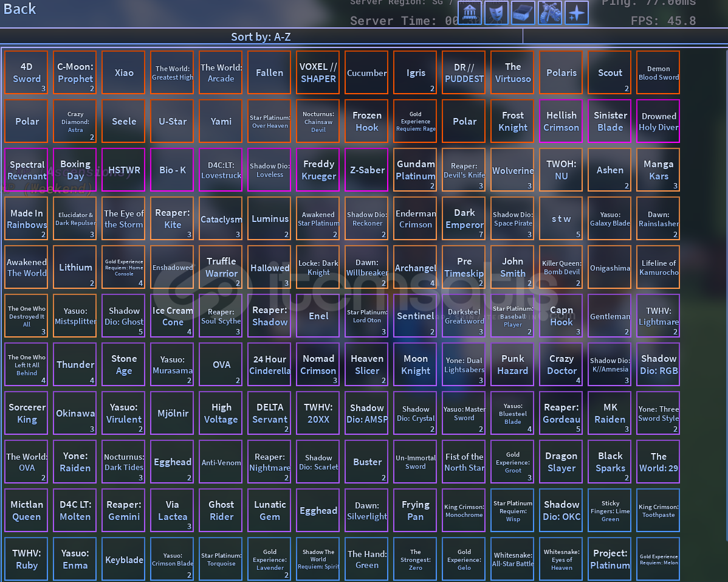Change sorting via Sort by: A-Z
Image resolution: width=728 pixels, height=582 pixels.
click(261, 37)
